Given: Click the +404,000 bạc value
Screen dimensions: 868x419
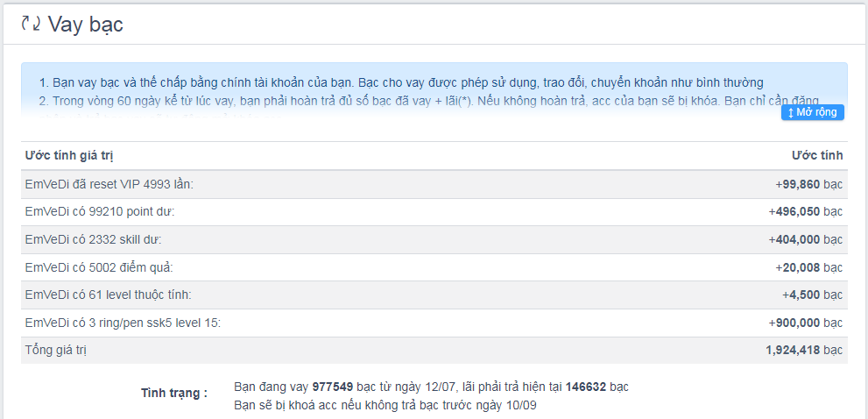Looking at the screenshot, I should pos(805,239).
